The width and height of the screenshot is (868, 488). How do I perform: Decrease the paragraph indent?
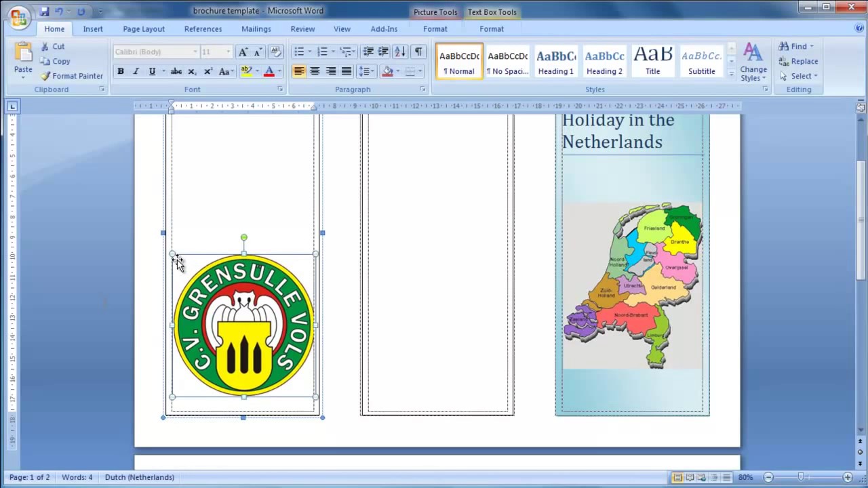pyautogui.click(x=368, y=52)
